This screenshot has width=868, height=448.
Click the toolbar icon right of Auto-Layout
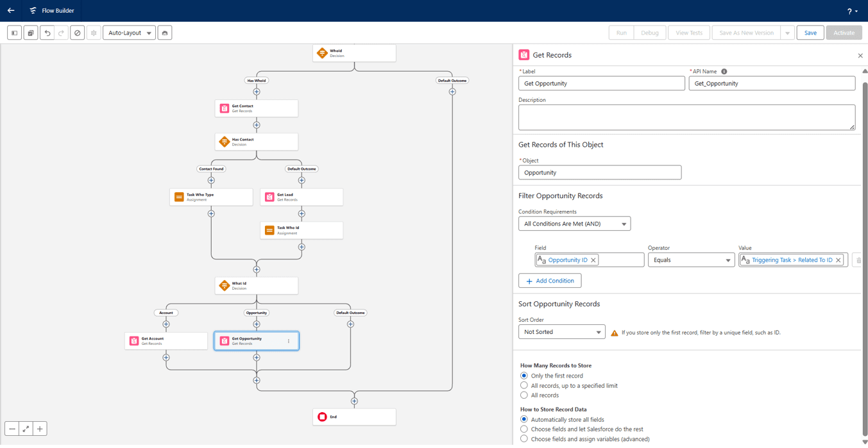click(x=165, y=33)
